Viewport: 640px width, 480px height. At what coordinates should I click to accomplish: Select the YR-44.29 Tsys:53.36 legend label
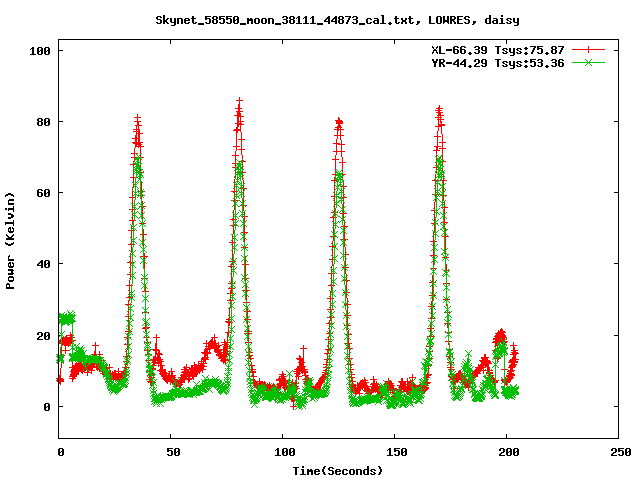click(x=498, y=63)
